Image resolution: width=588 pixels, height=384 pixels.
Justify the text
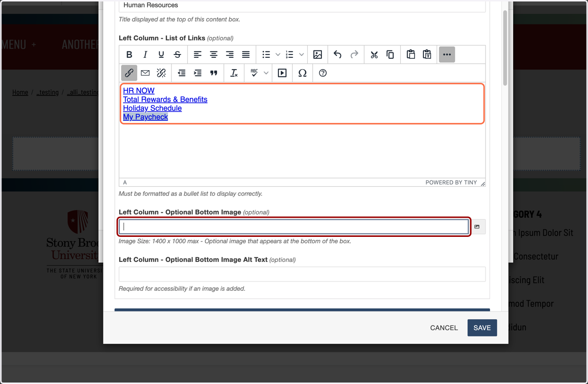click(246, 54)
